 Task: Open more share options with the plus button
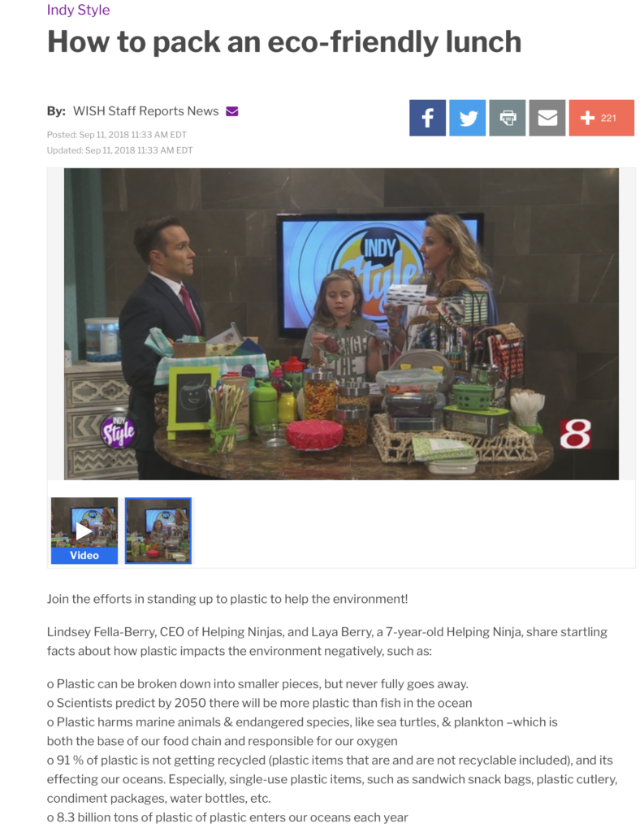(x=602, y=118)
